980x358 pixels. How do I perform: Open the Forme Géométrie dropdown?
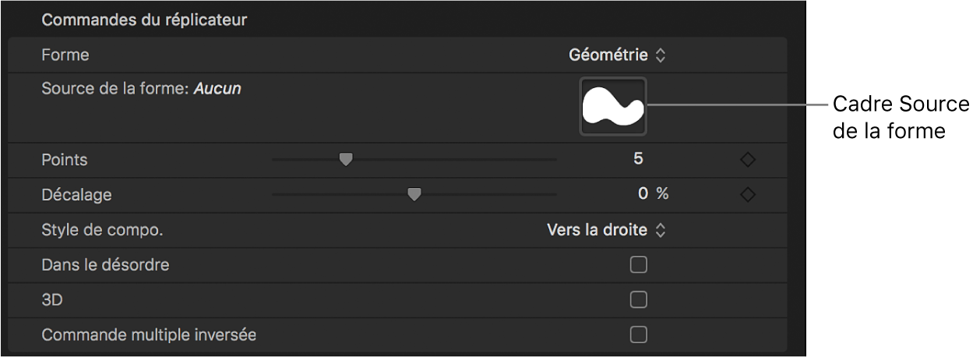click(617, 55)
